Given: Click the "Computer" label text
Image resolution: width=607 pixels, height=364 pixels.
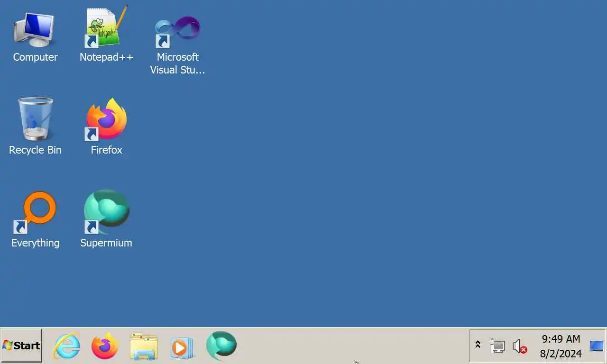Looking at the screenshot, I should click(x=35, y=57).
